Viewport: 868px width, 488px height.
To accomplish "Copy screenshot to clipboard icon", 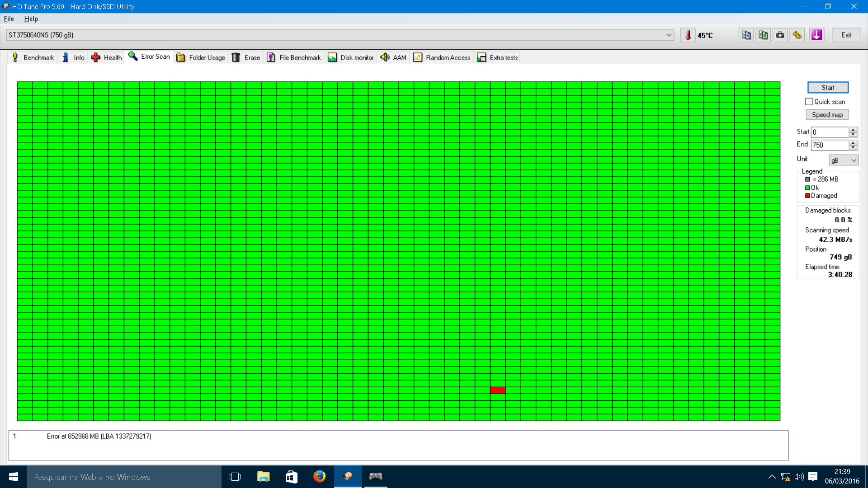I will [x=763, y=35].
